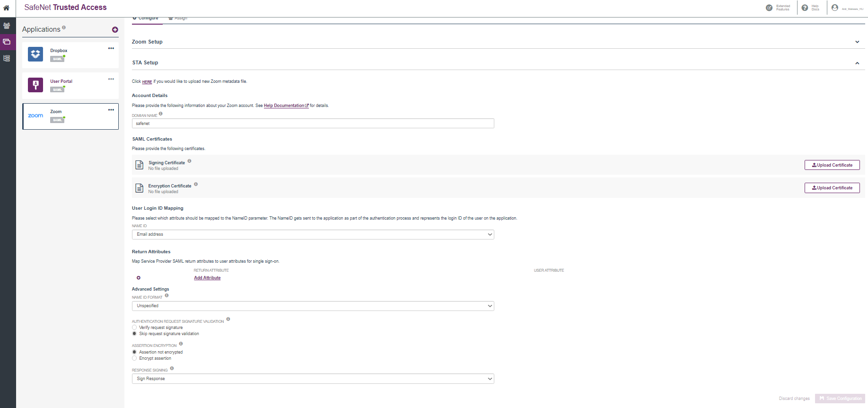This screenshot has height=408, width=868.
Task: Open the Users section in left sidebar
Action: point(7,26)
